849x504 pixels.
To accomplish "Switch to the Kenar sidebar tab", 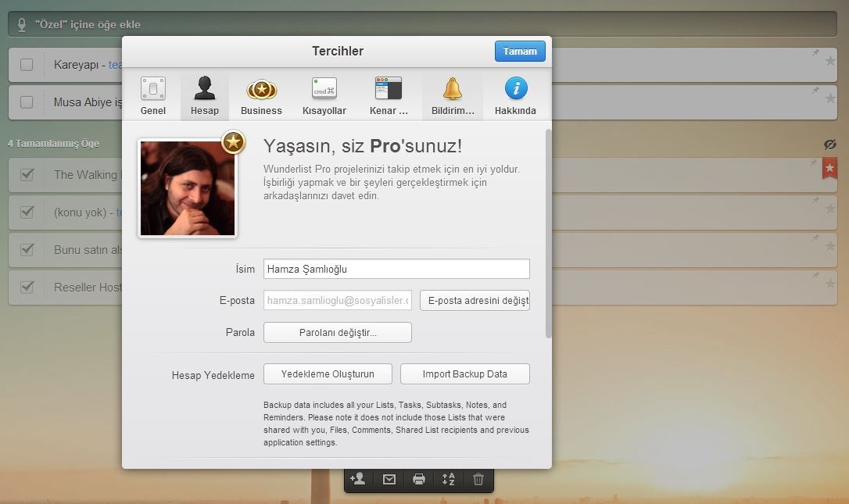I will click(389, 96).
